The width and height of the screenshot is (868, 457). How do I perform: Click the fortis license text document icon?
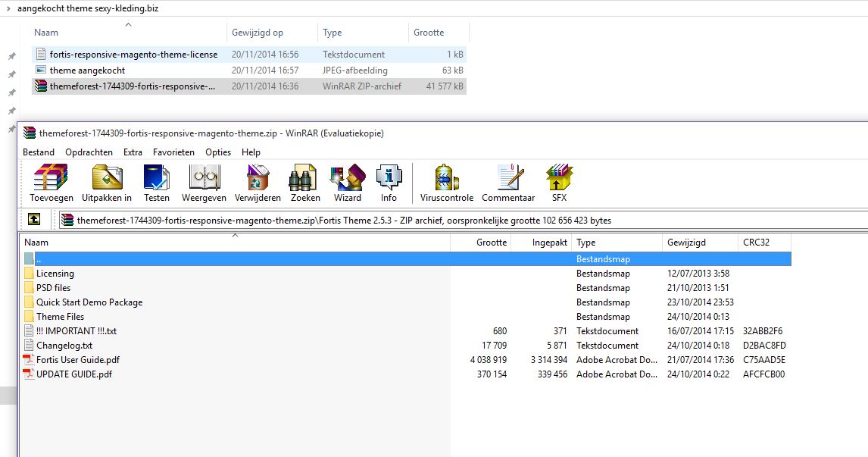[40, 54]
